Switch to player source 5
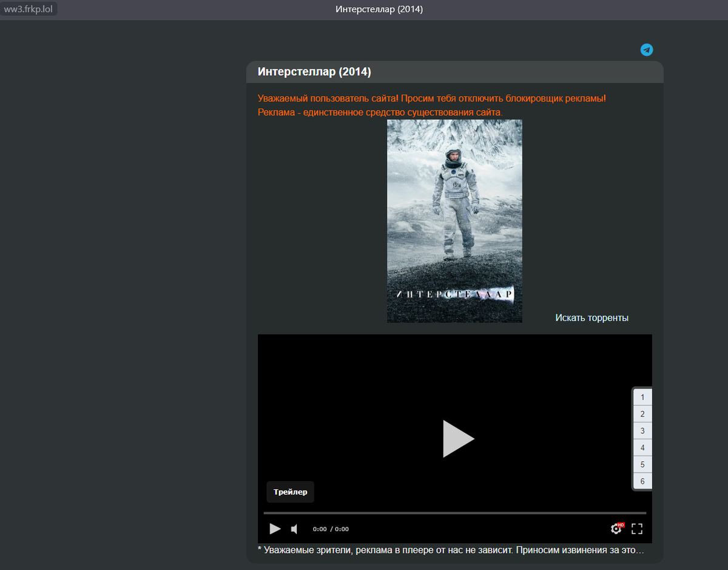The height and width of the screenshot is (570, 728). tap(642, 464)
